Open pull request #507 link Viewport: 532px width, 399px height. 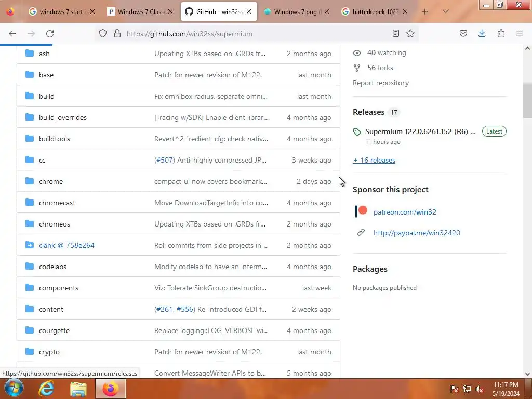click(165, 160)
